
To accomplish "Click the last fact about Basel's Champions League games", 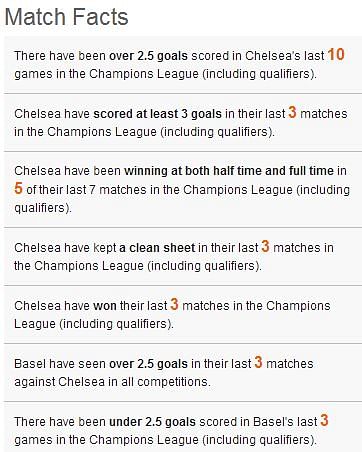I will 183,427.
